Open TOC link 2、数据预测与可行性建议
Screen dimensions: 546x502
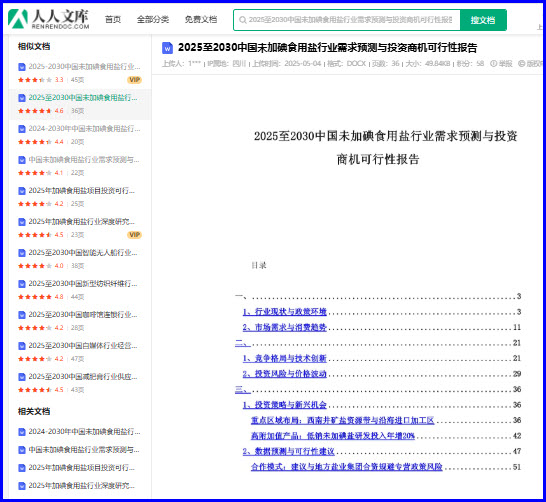coord(289,452)
